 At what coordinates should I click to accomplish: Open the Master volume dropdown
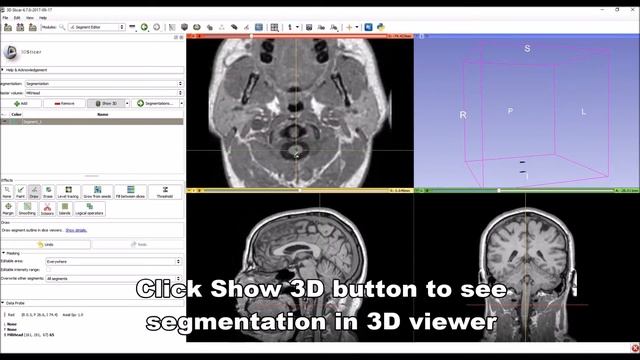click(x=104, y=93)
